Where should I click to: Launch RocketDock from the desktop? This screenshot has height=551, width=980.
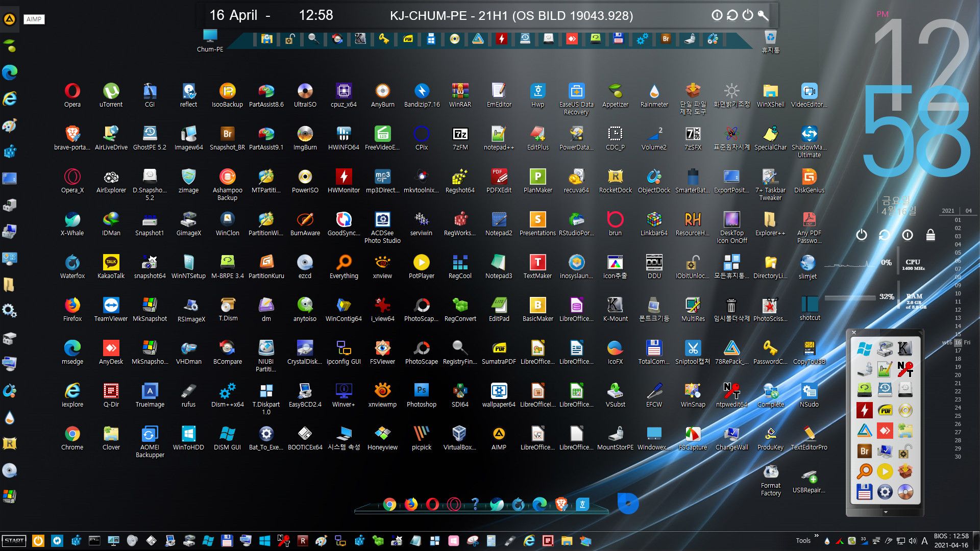point(615,181)
